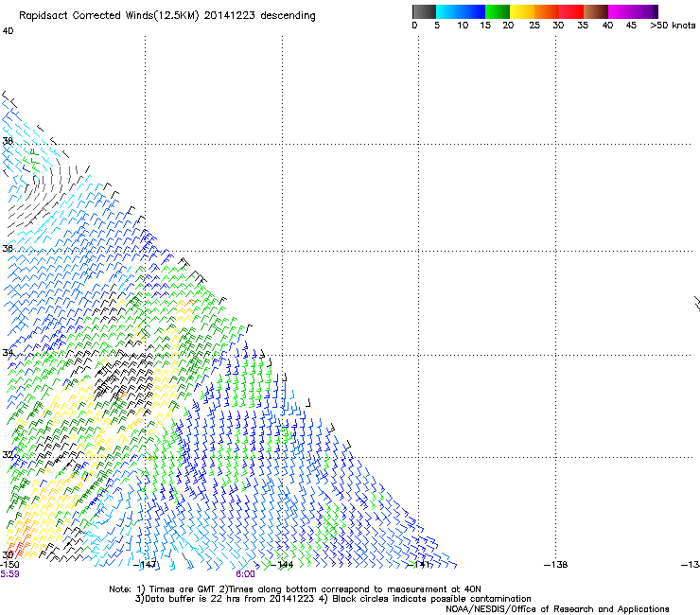The height and width of the screenshot is (615, 700).
Task: Click the red 30-35 knots color segment
Action: tap(571, 11)
